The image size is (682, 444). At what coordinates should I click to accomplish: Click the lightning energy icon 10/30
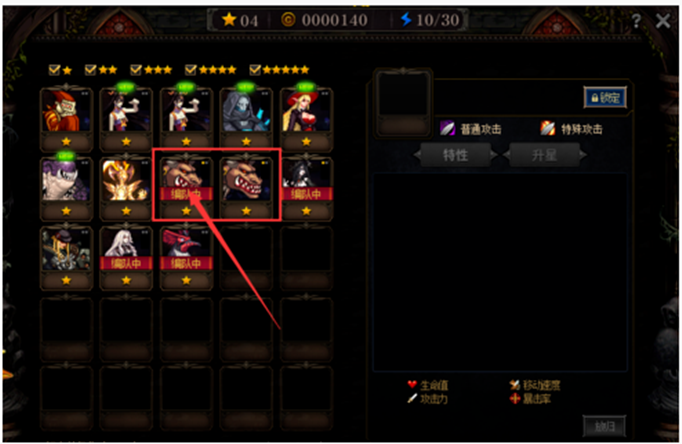point(406,20)
